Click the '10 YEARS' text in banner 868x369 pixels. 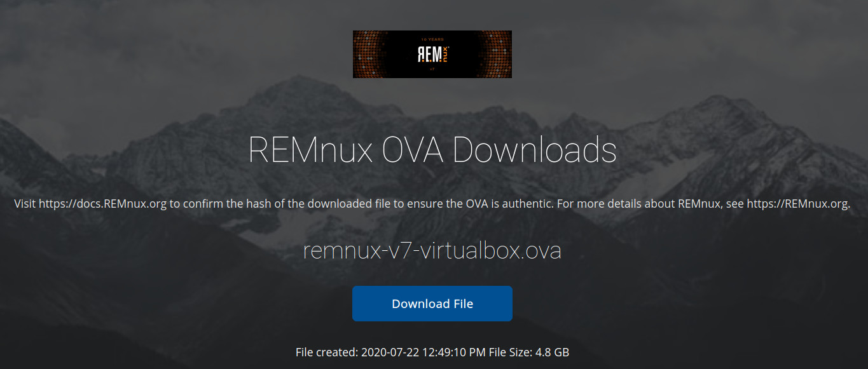pos(432,39)
